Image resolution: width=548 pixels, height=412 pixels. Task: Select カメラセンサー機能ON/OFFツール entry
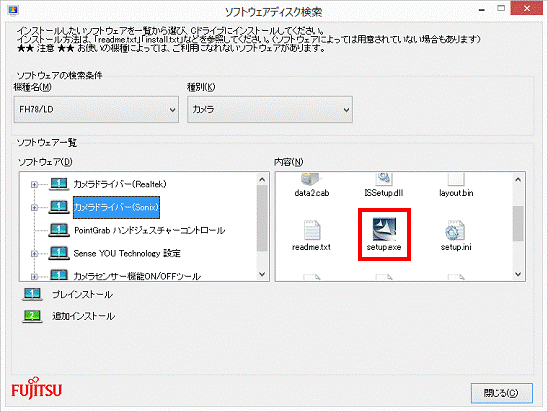tap(137, 276)
